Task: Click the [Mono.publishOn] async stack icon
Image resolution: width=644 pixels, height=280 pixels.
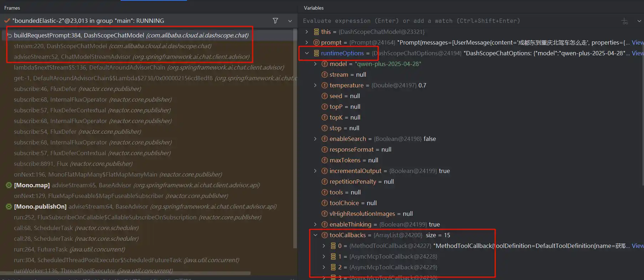Action: (x=9, y=207)
